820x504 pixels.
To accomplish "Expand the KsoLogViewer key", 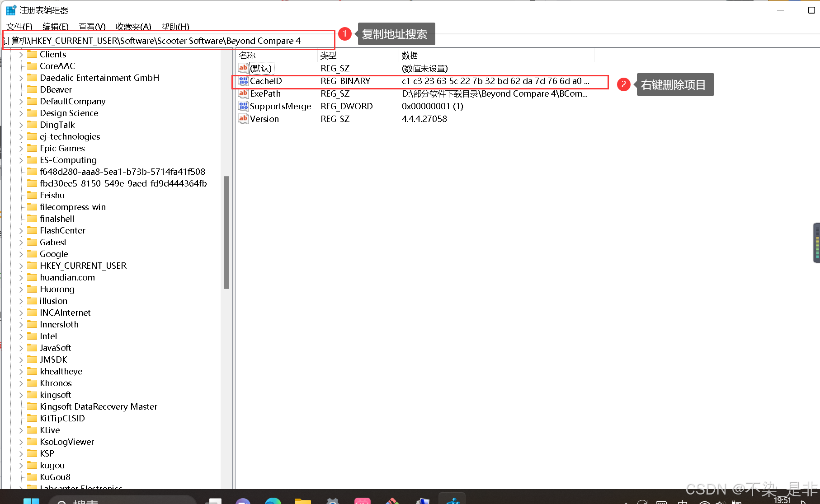I will click(x=21, y=442).
